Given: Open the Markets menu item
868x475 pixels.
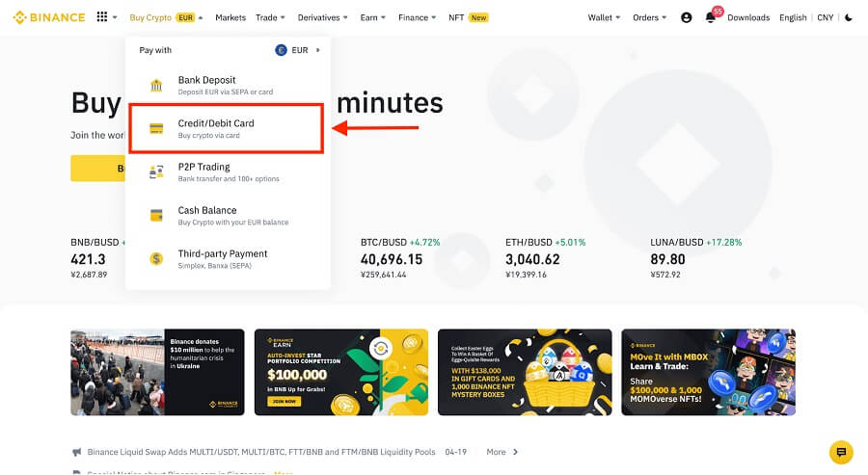Looking at the screenshot, I should pyautogui.click(x=231, y=17).
